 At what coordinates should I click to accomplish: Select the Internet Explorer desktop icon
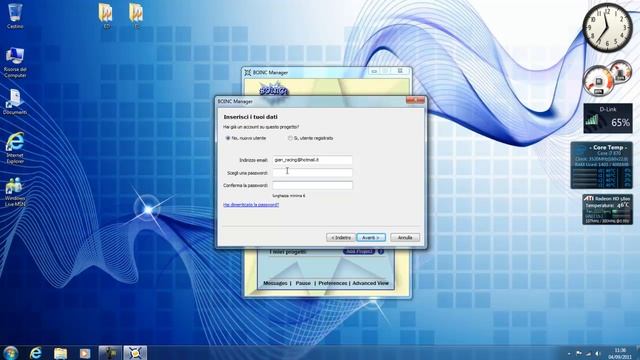pos(15,148)
